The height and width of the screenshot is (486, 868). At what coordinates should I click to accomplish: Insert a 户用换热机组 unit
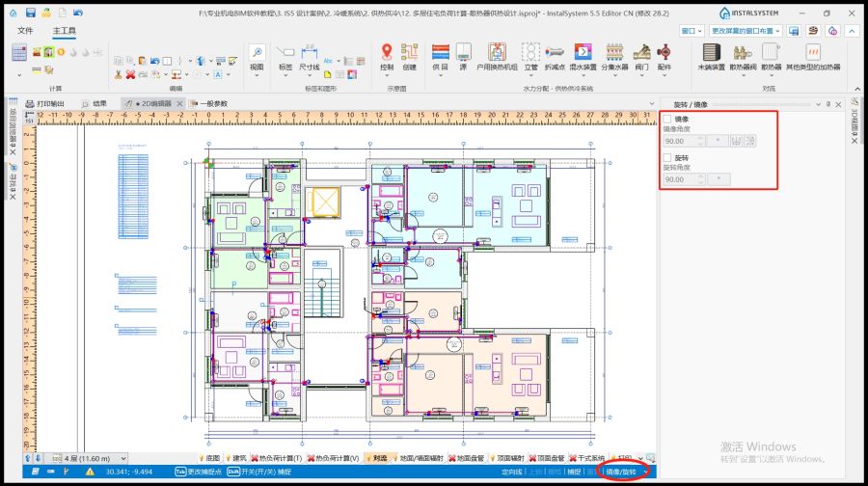[497, 57]
